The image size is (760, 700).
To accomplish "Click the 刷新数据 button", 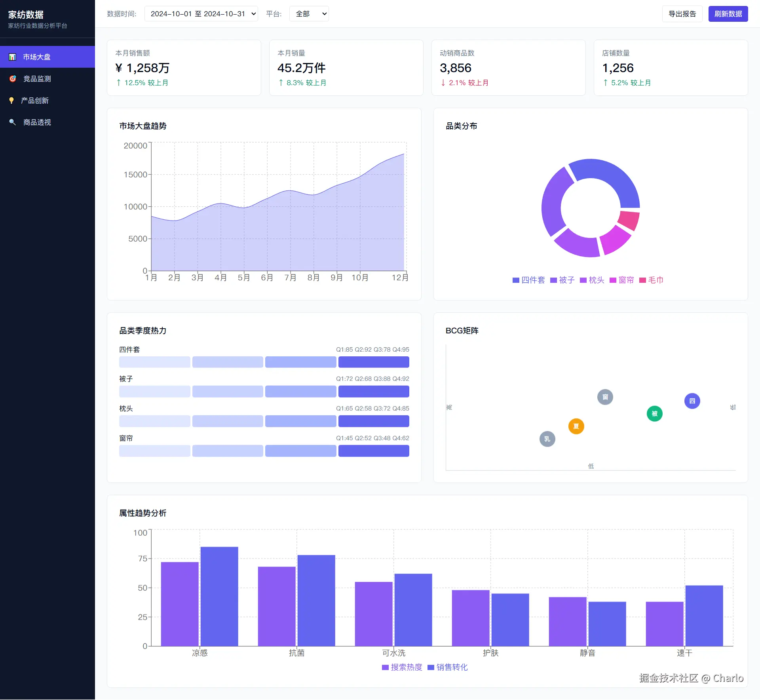I will (728, 14).
